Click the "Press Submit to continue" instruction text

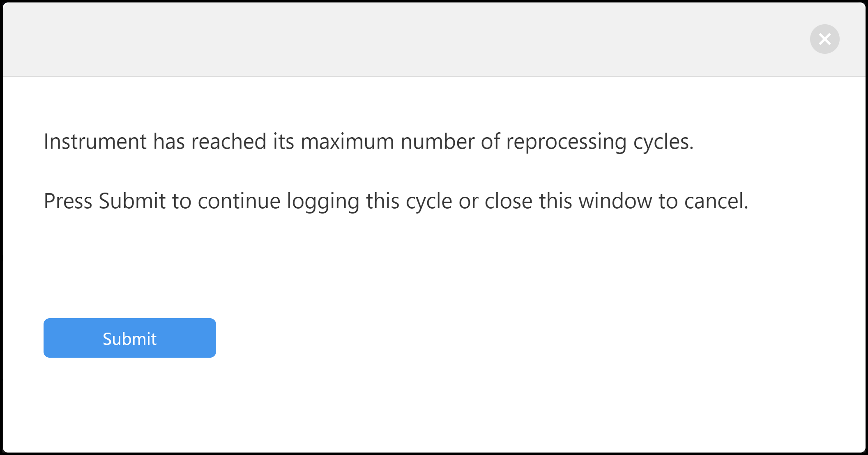tap(396, 201)
